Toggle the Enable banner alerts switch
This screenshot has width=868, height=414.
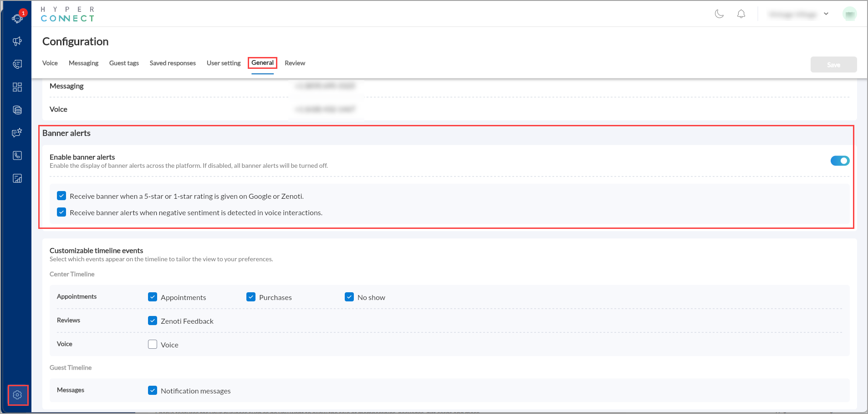840,160
